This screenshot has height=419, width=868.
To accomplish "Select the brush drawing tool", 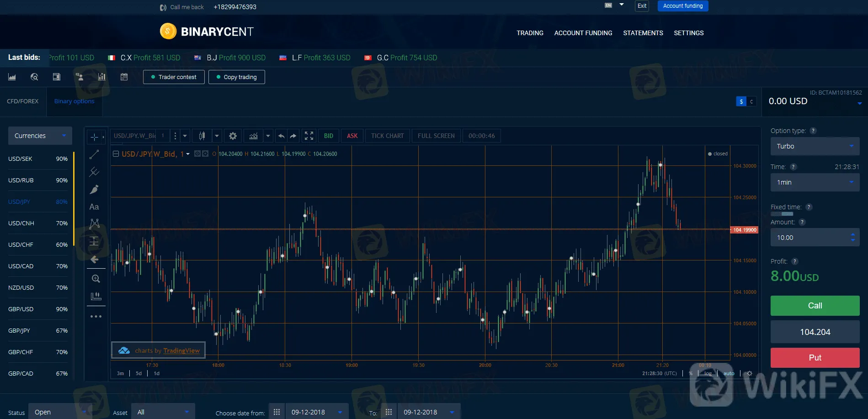I will point(94,189).
